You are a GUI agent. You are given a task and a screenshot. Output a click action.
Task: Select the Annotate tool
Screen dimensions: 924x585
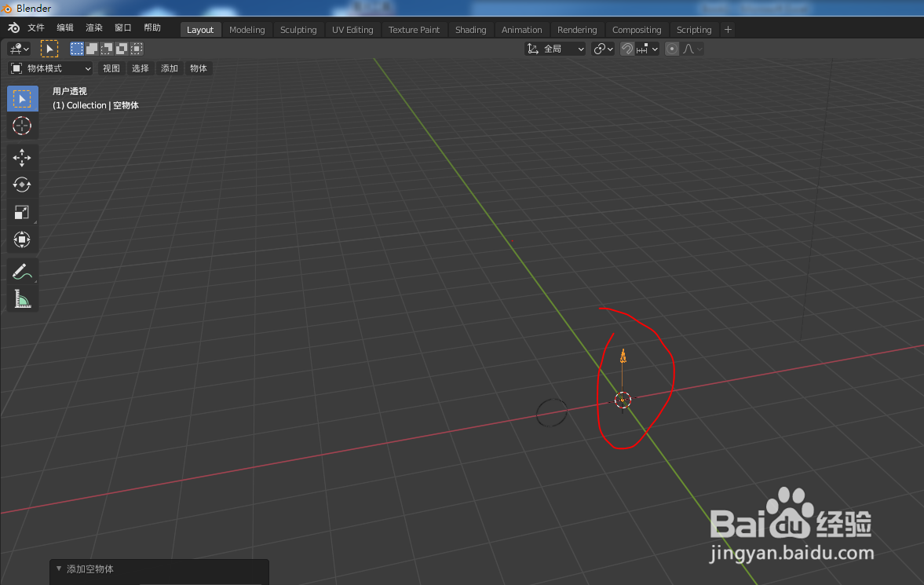coord(23,271)
